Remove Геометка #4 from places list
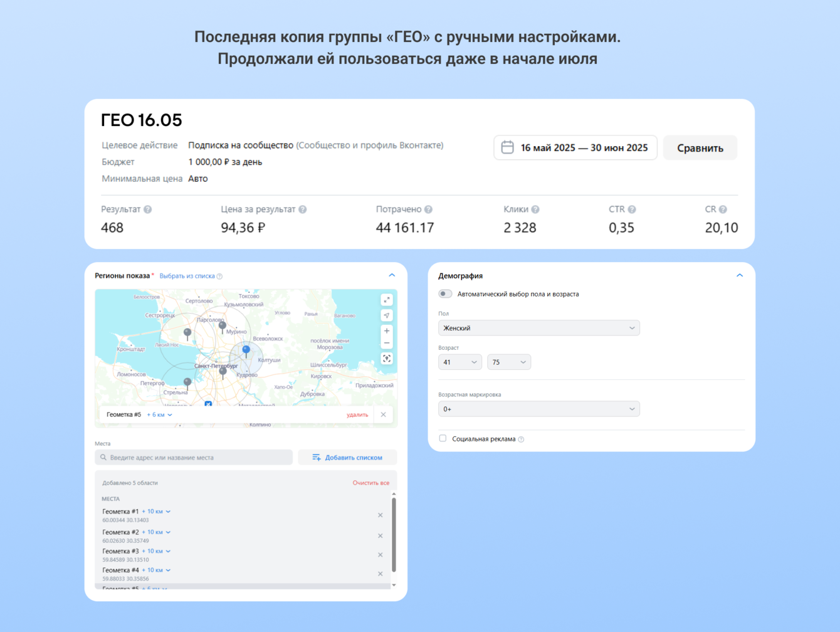840x632 pixels. click(381, 574)
